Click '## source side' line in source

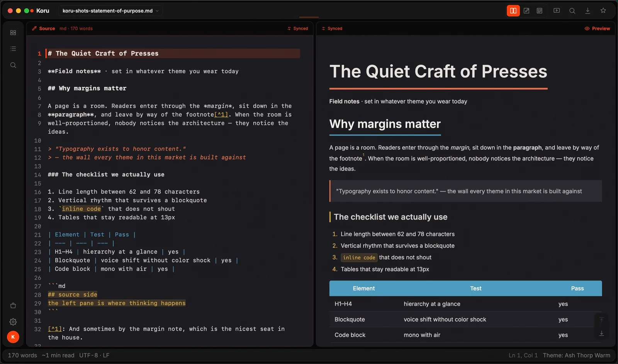73,295
